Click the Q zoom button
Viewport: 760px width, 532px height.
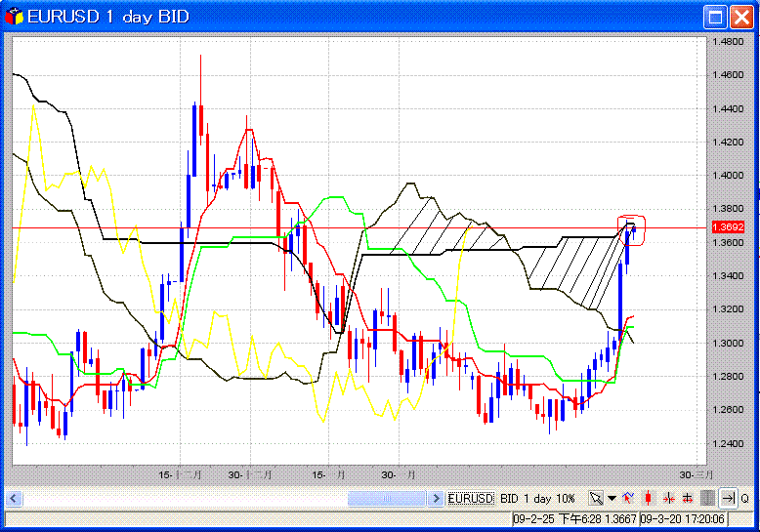point(744,498)
